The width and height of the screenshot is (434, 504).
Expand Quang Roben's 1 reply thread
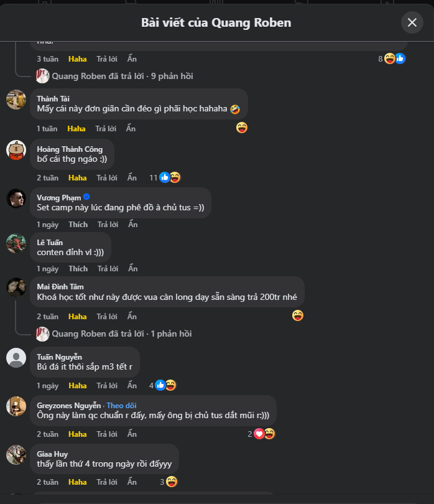[122, 334]
